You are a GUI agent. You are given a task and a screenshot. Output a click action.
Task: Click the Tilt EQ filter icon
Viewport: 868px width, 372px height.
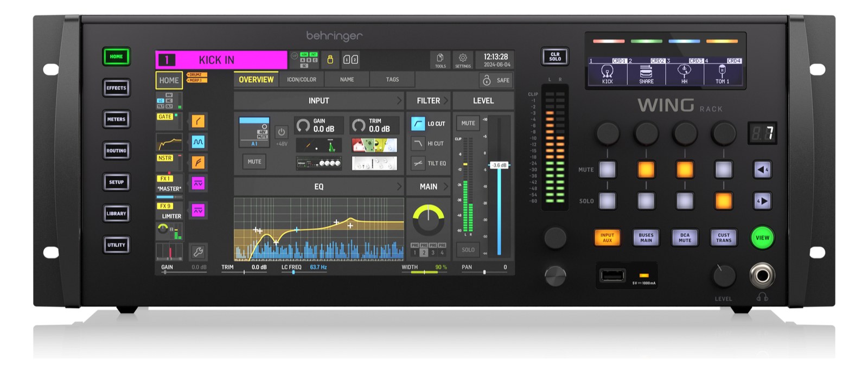point(418,163)
